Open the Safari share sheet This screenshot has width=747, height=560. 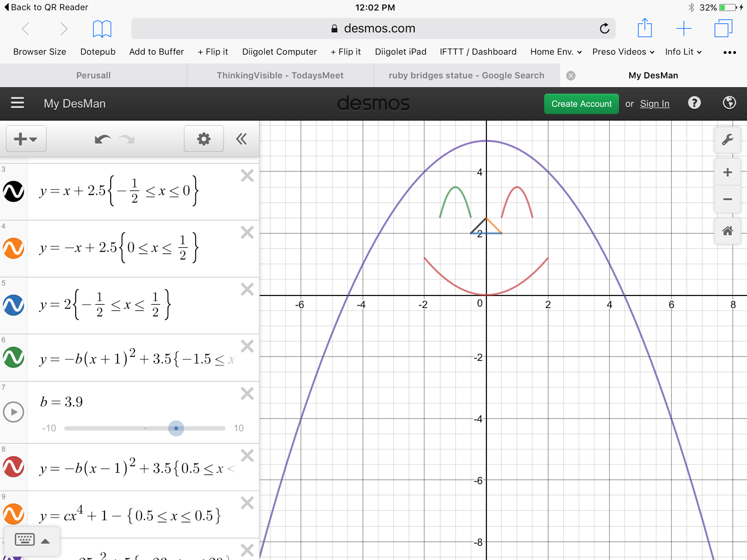coord(645,28)
